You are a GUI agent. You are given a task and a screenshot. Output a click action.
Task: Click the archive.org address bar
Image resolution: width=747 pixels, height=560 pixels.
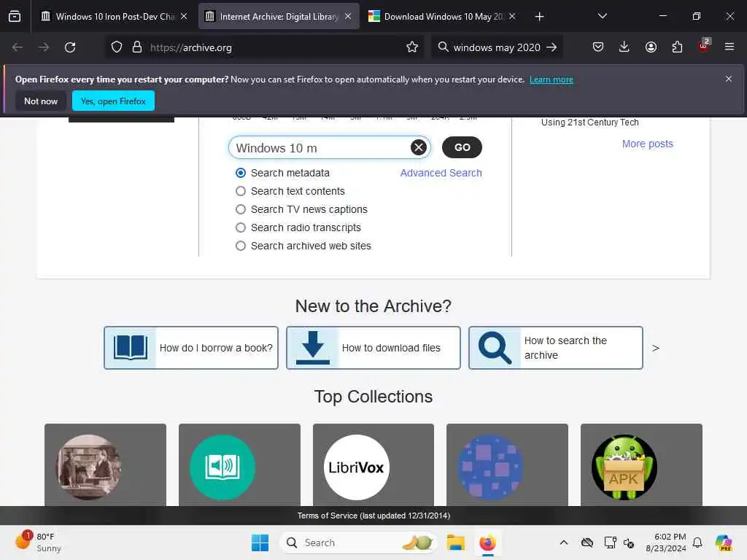pyautogui.click(x=265, y=47)
